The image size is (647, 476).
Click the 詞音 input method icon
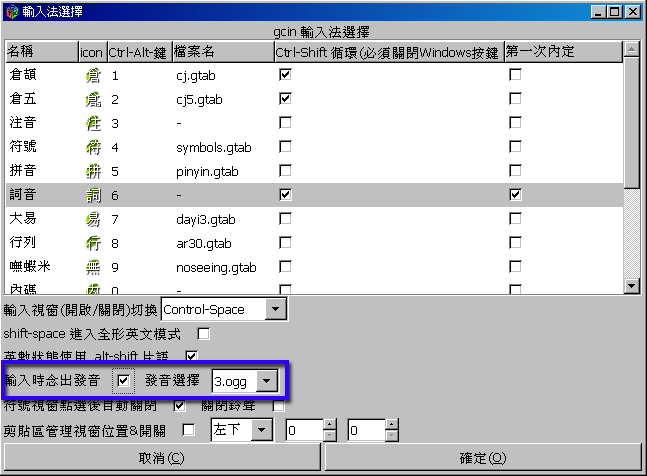[93, 195]
